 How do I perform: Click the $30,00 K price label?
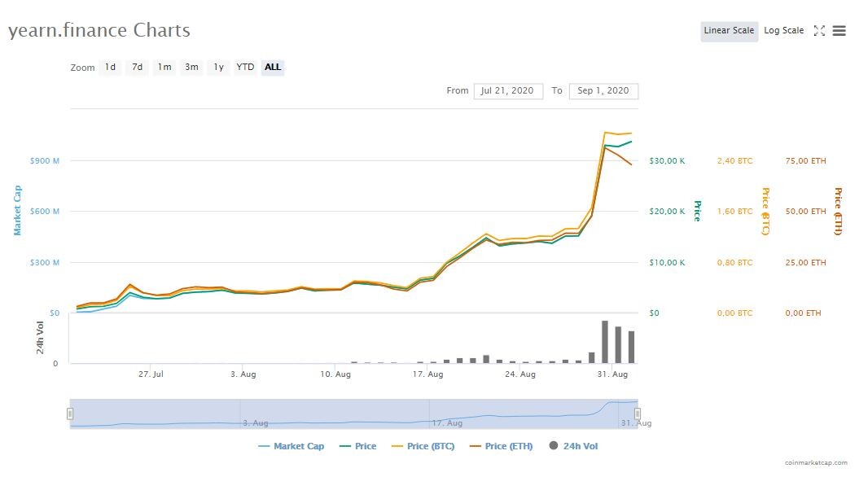pos(667,161)
